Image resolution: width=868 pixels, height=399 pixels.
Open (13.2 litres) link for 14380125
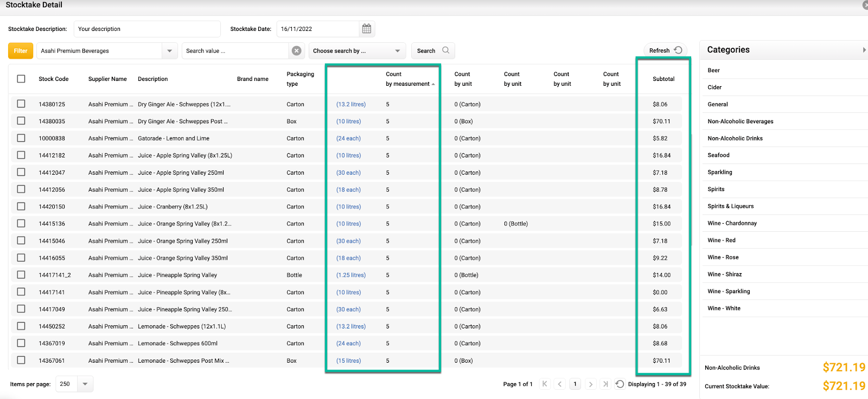(351, 104)
